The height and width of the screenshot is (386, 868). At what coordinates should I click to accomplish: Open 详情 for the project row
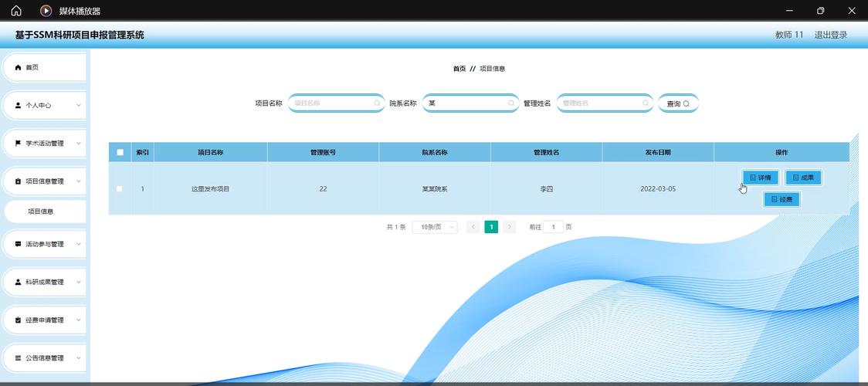point(760,178)
